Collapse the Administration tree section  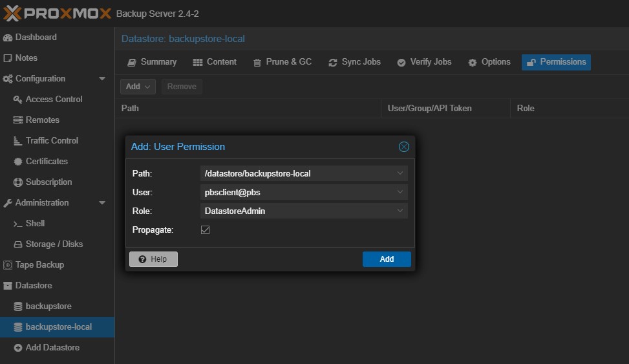coord(102,203)
